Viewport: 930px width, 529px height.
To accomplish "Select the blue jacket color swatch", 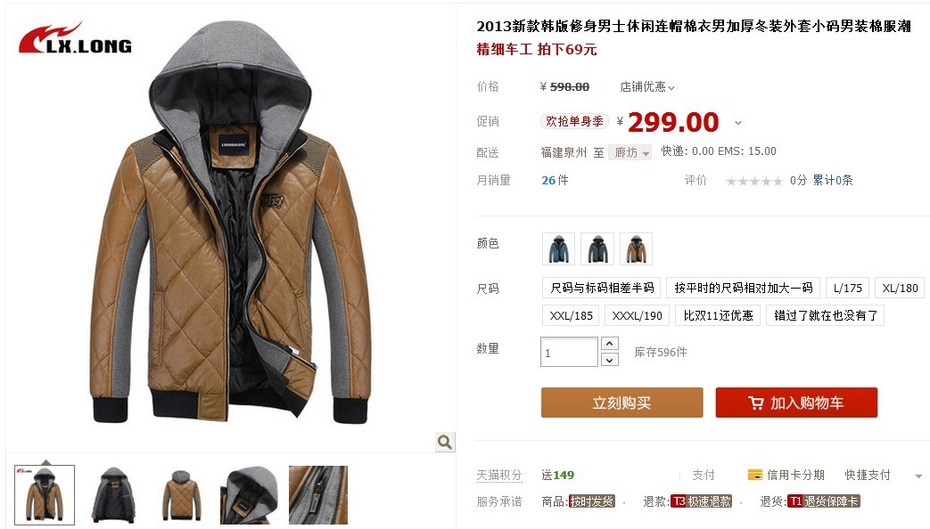I will 558,248.
